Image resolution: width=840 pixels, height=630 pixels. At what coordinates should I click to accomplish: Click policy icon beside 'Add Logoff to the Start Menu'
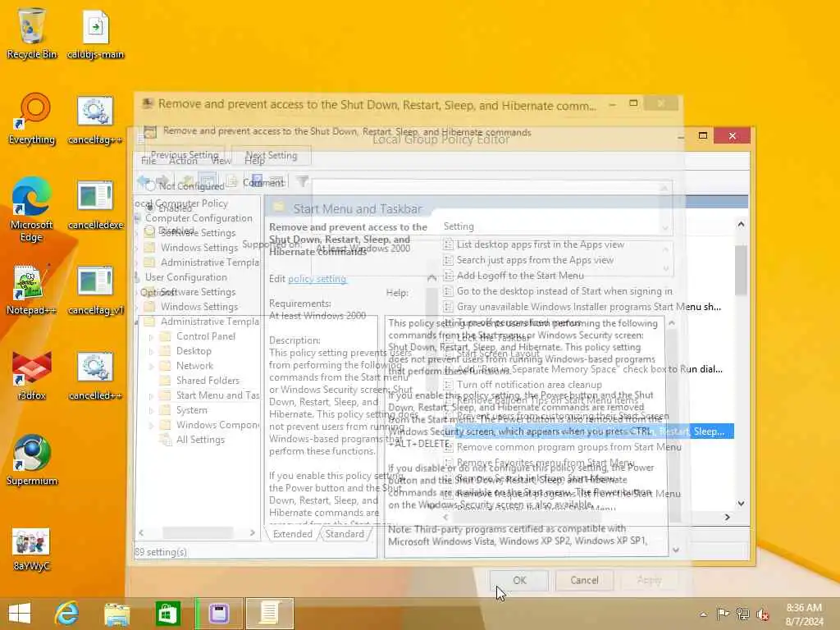pos(448,276)
